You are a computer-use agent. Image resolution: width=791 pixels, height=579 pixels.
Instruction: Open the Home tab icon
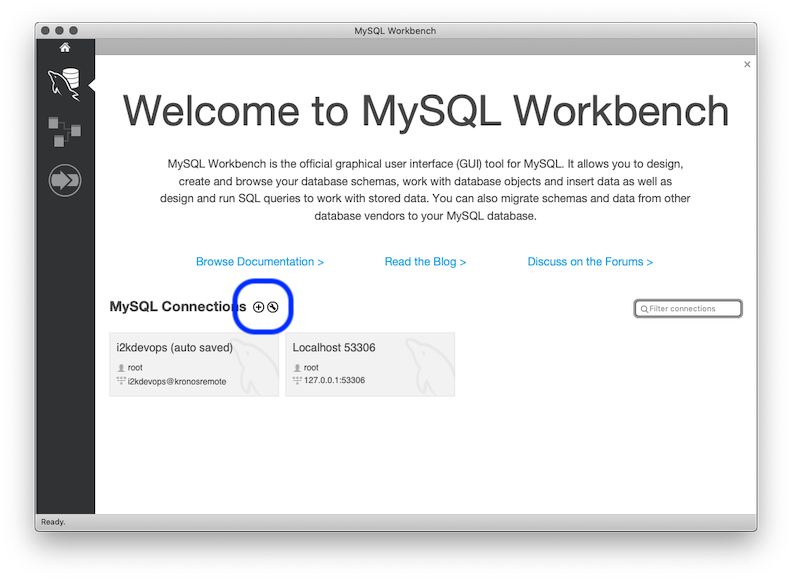(x=65, y=47)
